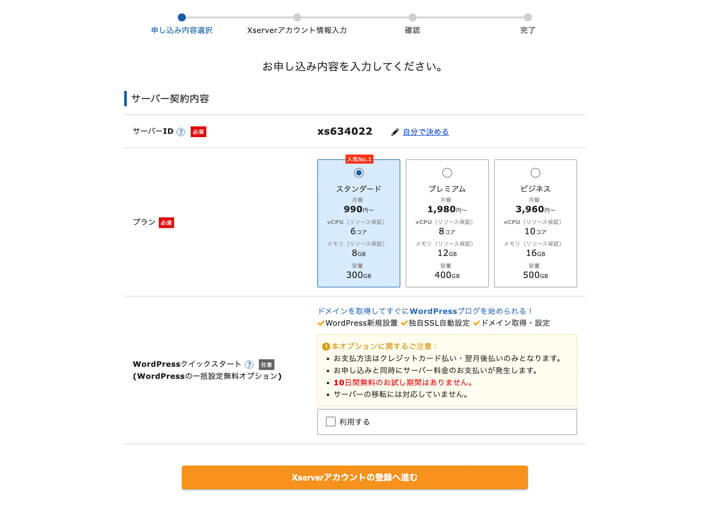Select the プレミアム plan radio button
Image resolution: width=720 pixels, height=505 pixels.
click(x=447, y=173)
